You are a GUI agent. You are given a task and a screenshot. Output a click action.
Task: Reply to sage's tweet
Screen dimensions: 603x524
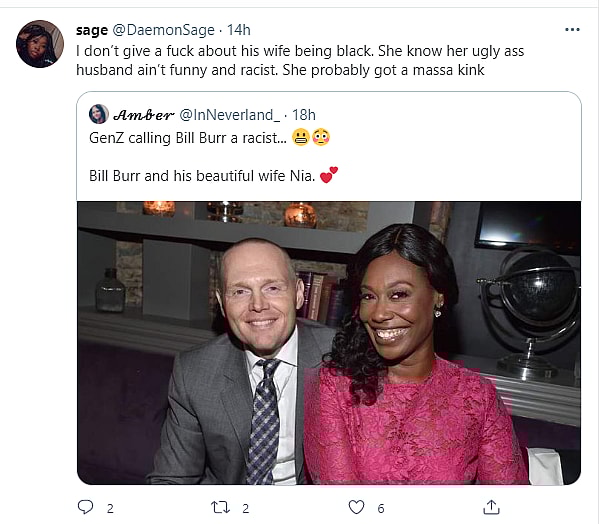86,507
